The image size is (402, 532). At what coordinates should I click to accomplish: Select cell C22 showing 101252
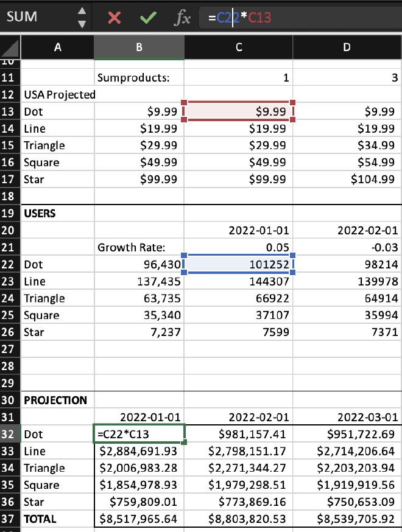tap(238, 264)
